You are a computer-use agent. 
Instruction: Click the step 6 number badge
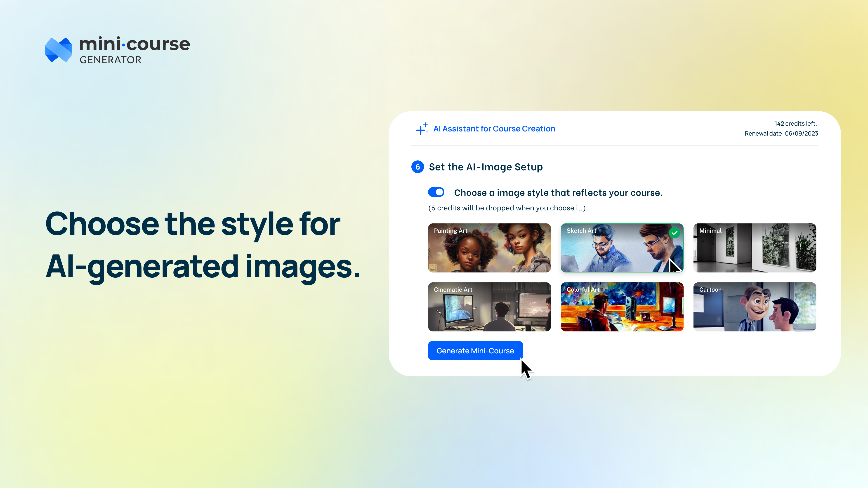click(x=417, y=167)
